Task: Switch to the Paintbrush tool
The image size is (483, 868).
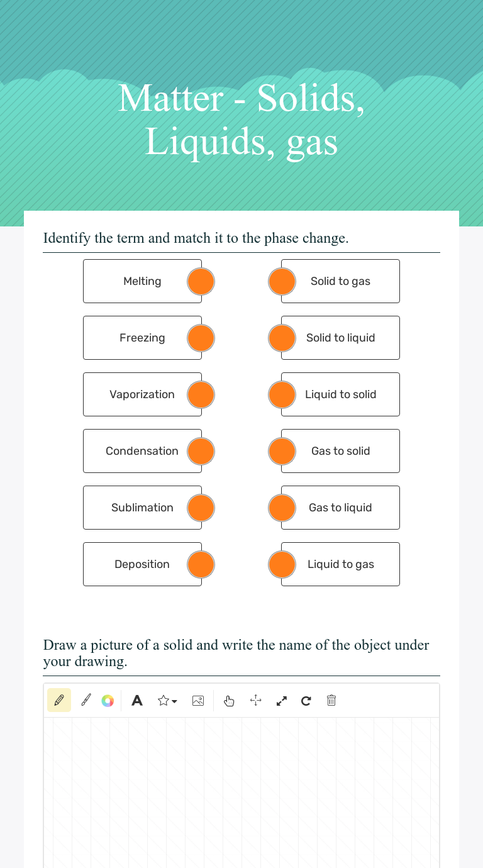Action: tap(86, 700)
